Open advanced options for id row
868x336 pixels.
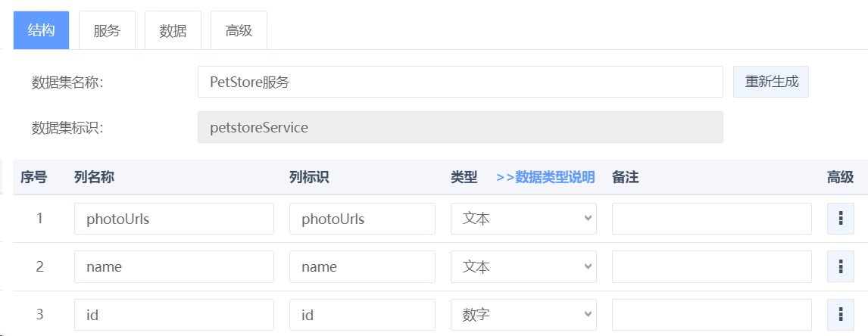click(840, 314)
